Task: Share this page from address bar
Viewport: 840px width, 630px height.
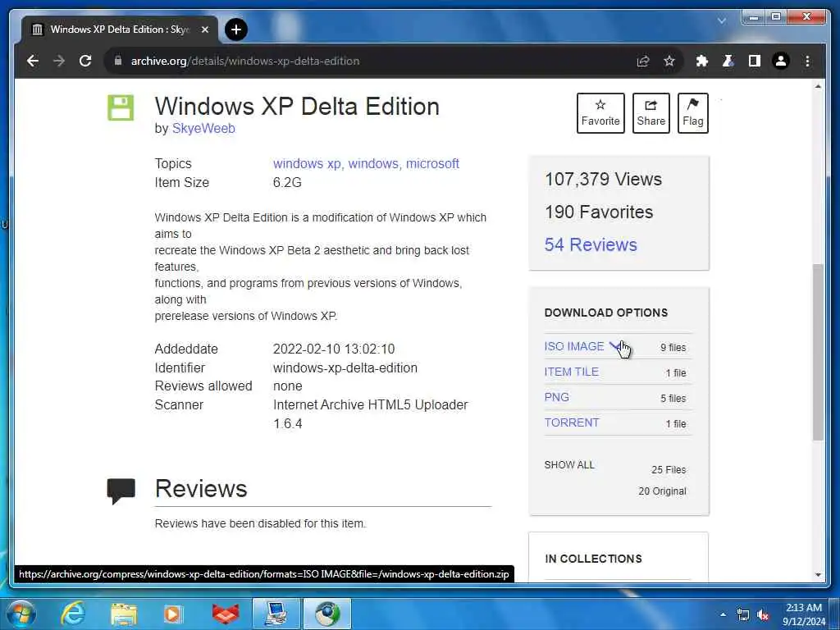Action: [643, 61]
